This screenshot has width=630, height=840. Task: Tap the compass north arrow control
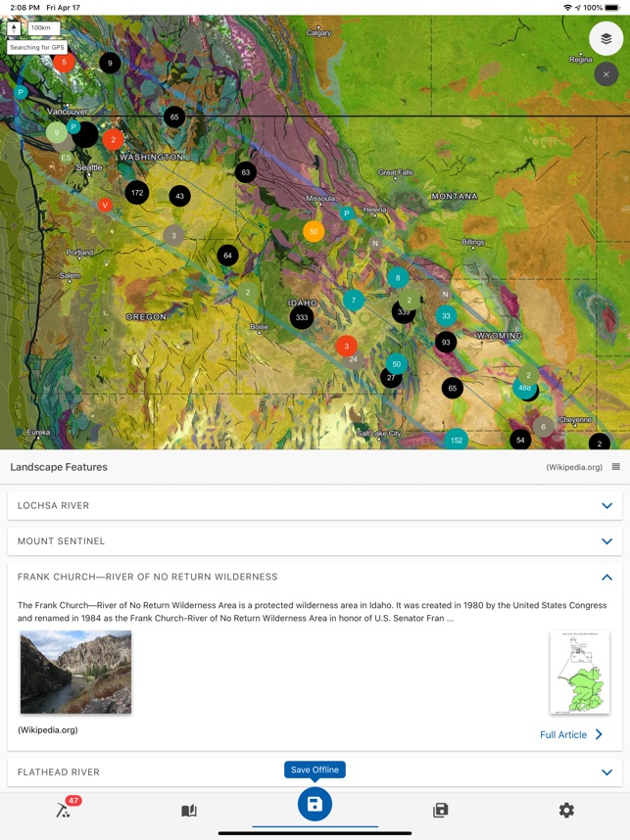coord(14,27)
